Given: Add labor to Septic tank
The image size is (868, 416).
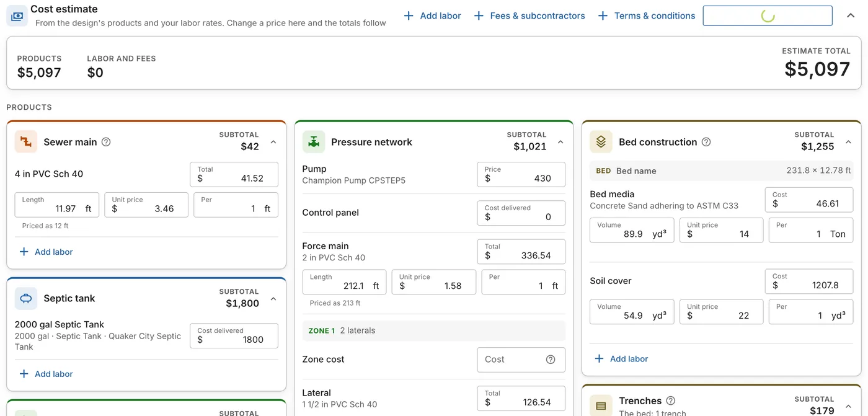Looking at the screenshot, I should pyautogui.click(x=46, y=374).
